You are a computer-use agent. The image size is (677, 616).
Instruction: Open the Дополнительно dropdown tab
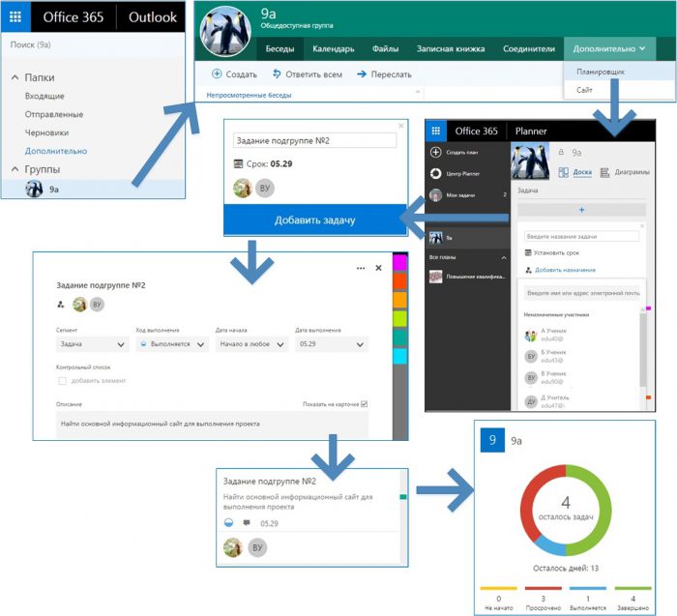pos(609,48)
